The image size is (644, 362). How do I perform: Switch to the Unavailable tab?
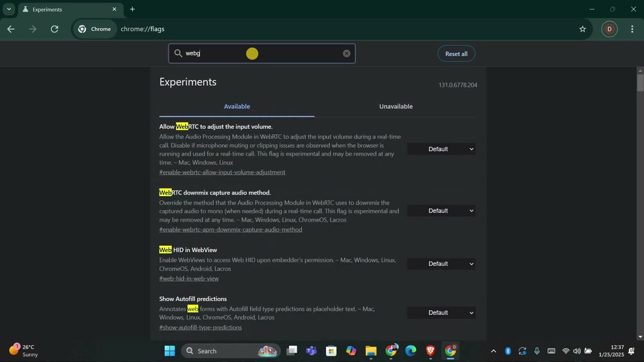(x=396, y=107)
